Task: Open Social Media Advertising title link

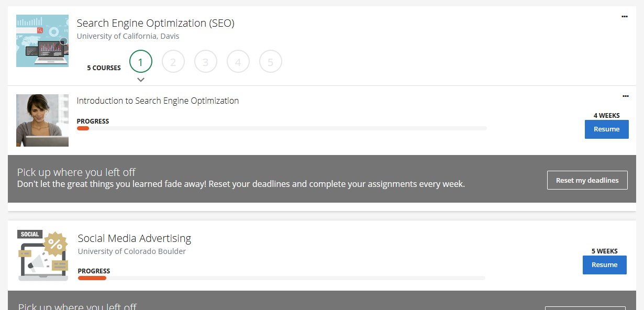Action: 135,238
